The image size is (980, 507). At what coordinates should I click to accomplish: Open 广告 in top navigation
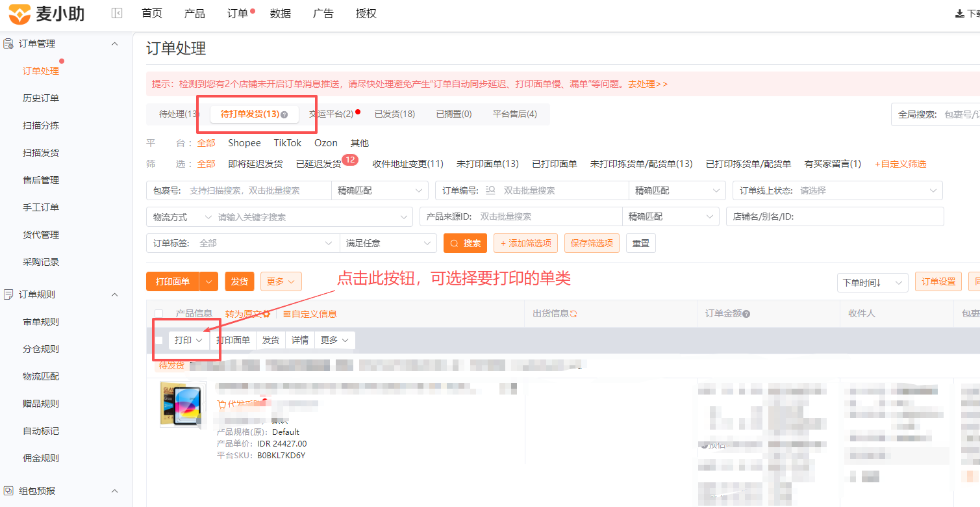[x=323, y=14]
